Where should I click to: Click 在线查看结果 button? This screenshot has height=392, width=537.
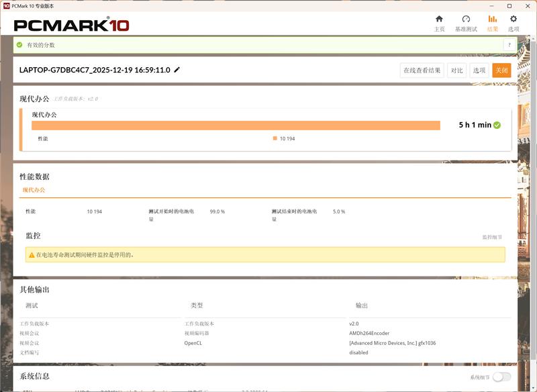pos(422,70)
